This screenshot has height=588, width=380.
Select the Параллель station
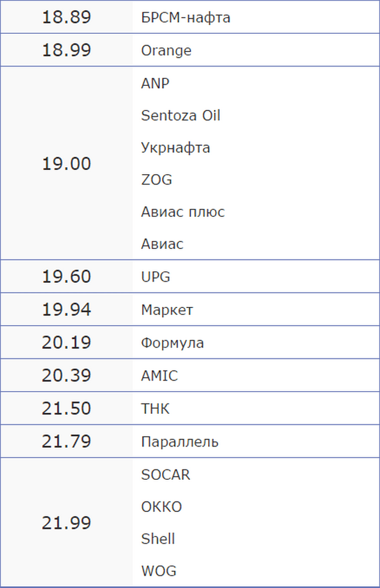[179, 442]
